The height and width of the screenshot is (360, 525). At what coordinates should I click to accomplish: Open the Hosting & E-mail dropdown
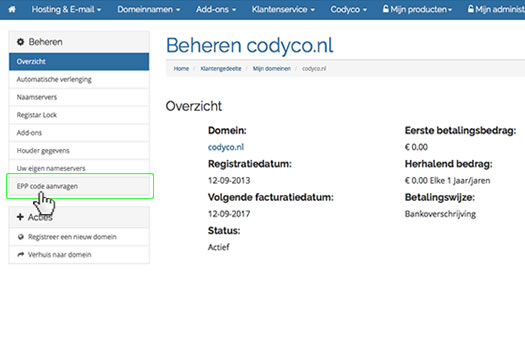(66, 9)
